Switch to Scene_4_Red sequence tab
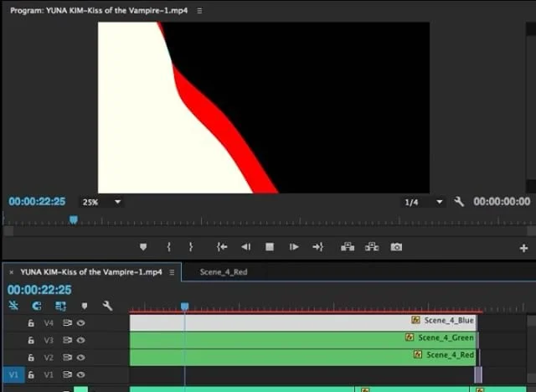536x392 pixels. pos(224,272)
